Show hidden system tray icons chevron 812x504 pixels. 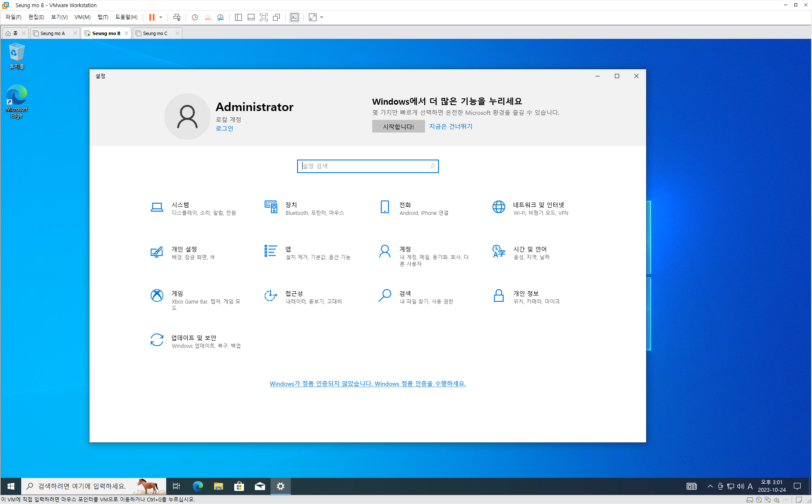(710, 486)
